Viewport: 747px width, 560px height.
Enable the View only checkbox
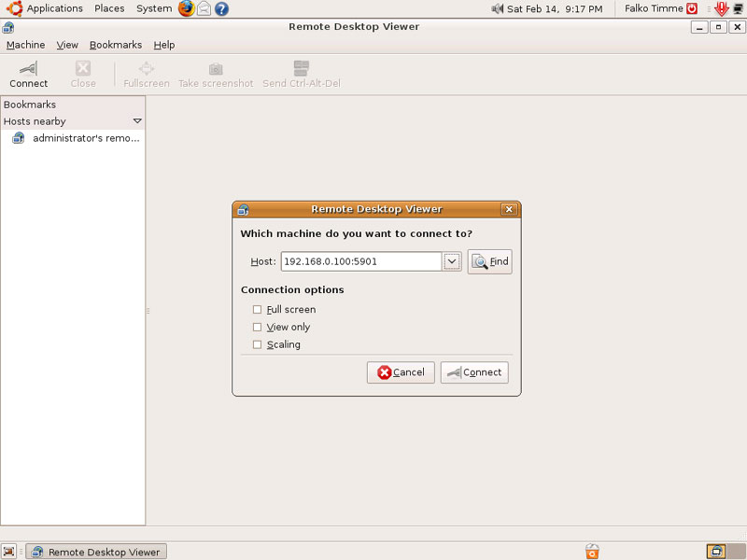(258, 328)
